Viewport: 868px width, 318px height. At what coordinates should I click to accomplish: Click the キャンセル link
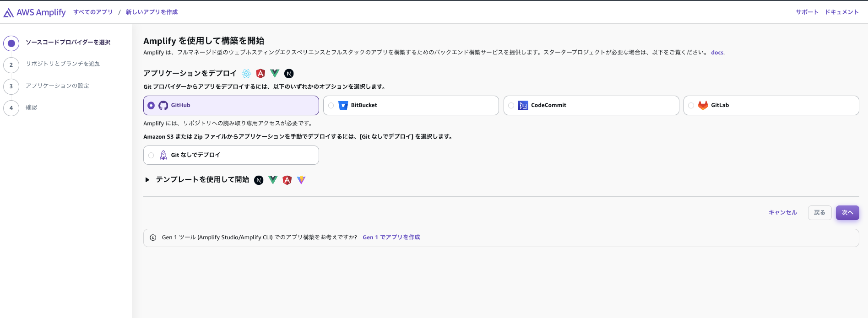pyautogui.click(x=783, y=213)
